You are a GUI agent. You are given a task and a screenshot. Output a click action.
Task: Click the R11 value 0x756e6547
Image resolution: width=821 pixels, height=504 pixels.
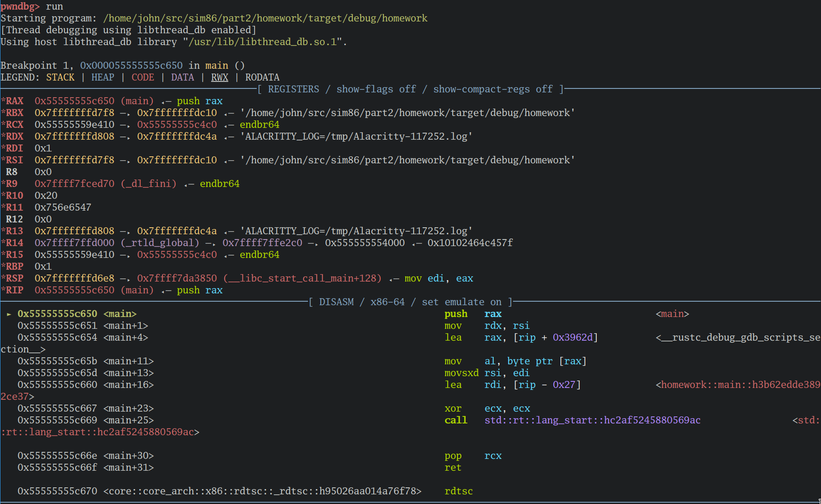[63, 207]
